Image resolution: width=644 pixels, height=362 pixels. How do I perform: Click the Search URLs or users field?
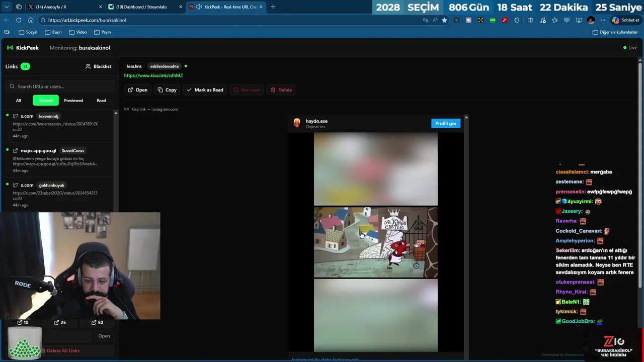(x=60, y=86)
